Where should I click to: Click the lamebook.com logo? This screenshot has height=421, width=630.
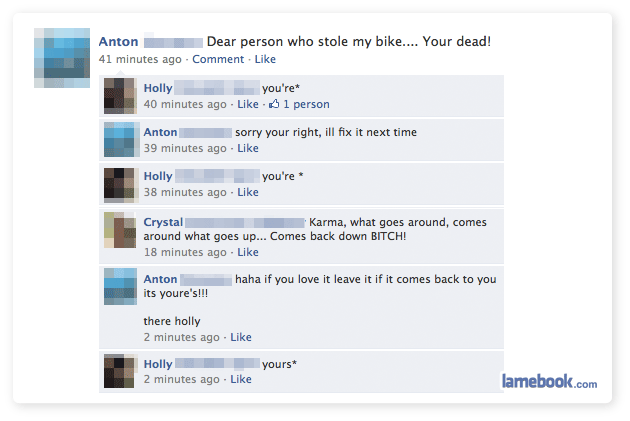[549, 381]
